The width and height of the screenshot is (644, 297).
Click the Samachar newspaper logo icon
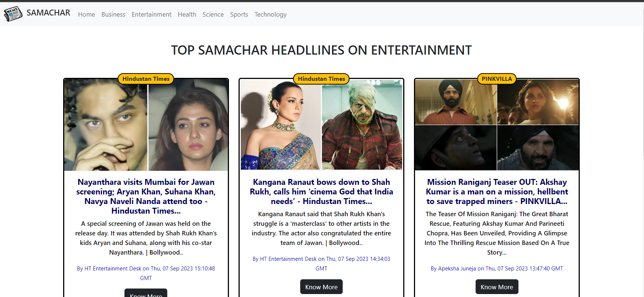click(13, 14)
